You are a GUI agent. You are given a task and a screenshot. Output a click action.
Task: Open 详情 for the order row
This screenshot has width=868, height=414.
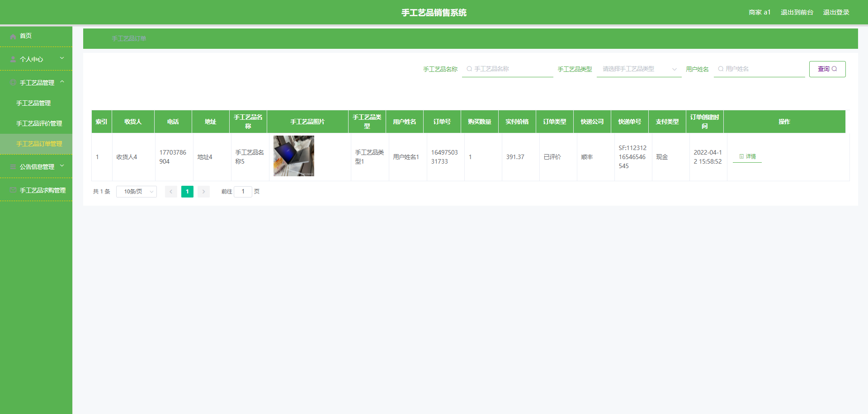pyautogui.click(x=747, y=156)
